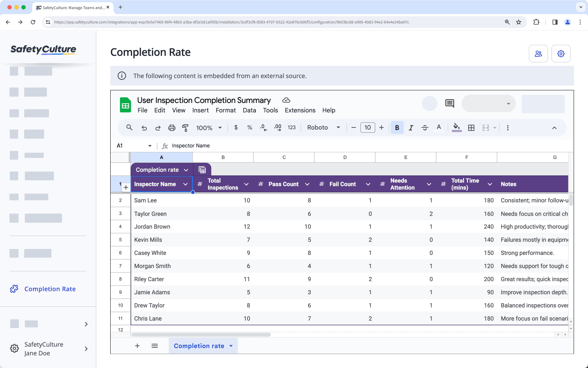Click the search icon in the toolbar
Image resolution: width=588 pixels, height=368 pixels.
[x=129, y=127]
